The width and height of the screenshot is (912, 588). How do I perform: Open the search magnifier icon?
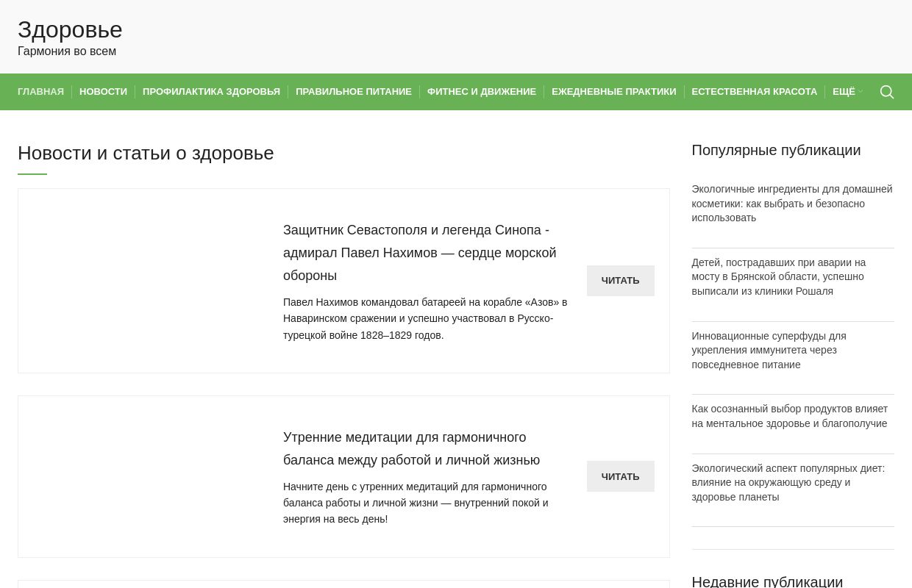click(886, 92)
